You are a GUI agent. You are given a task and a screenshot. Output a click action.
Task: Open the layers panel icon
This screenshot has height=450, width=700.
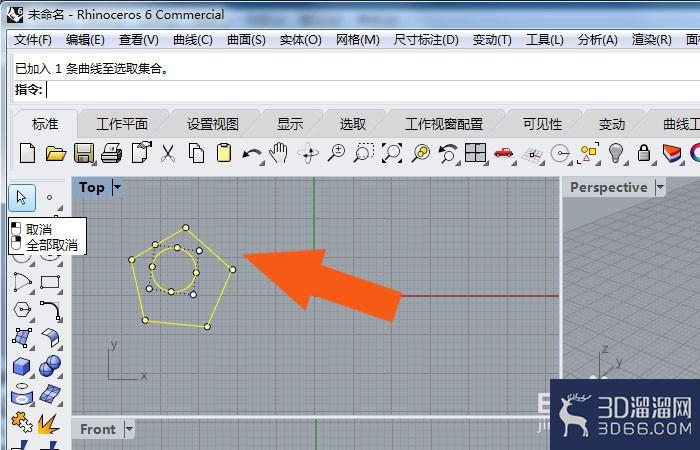[672, 154]
